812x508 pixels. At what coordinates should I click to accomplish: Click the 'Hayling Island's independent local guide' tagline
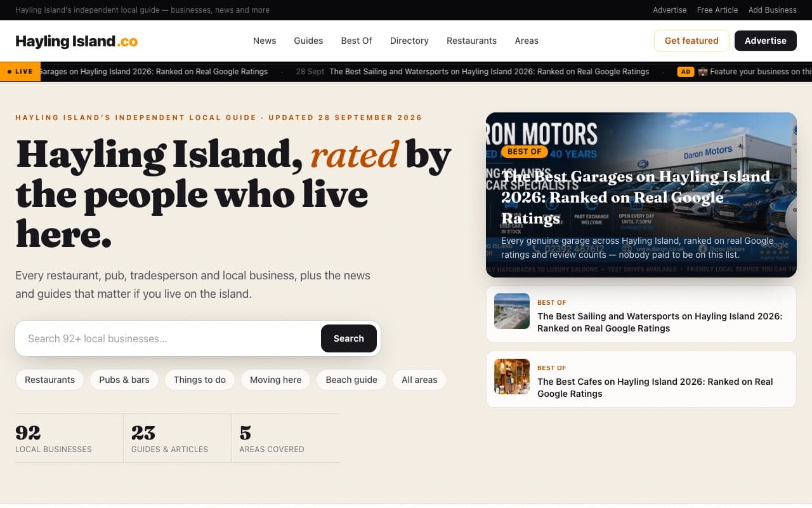(x=142, y=10)
